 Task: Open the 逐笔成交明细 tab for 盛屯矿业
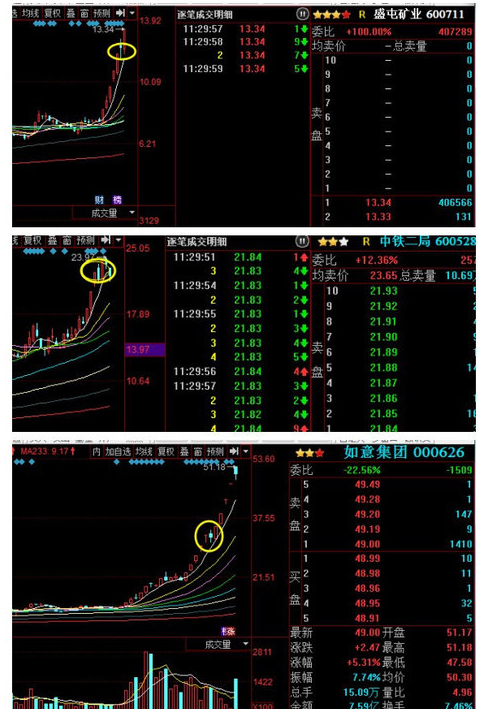205,14
